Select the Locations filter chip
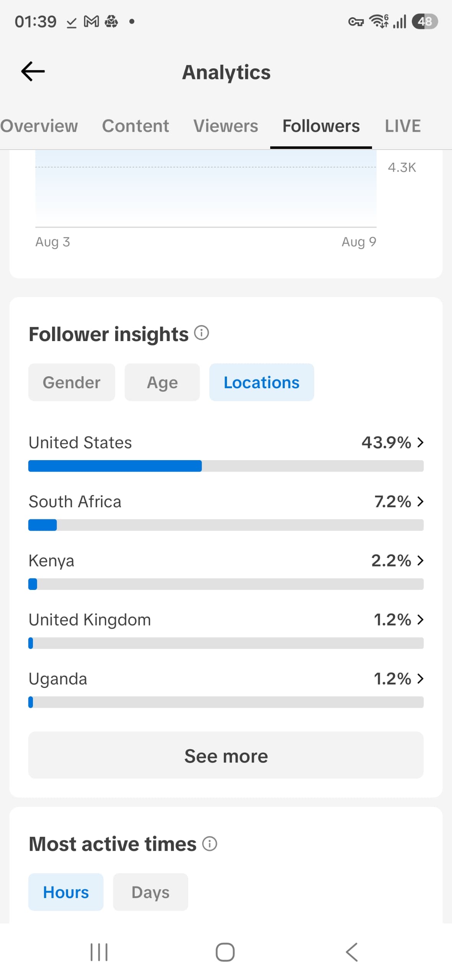Viewport: 452px width, 980px height. pyautogui.click(x=261, y=382)
